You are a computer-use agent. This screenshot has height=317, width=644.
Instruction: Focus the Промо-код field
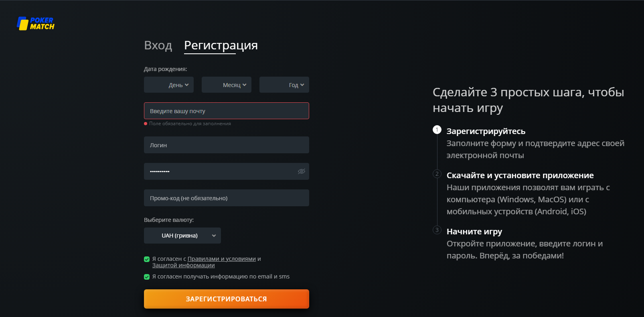pyautogui.click(x=227, y=198)
